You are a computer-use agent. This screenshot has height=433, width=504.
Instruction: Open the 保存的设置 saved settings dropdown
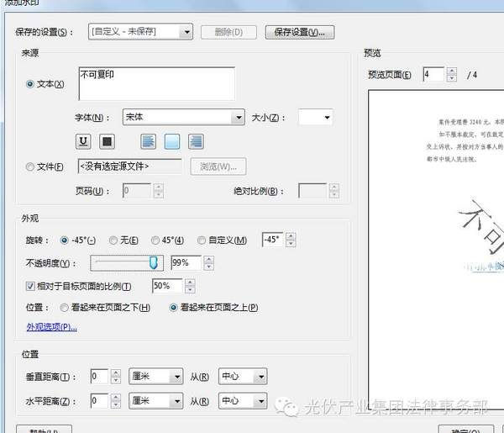141,32
